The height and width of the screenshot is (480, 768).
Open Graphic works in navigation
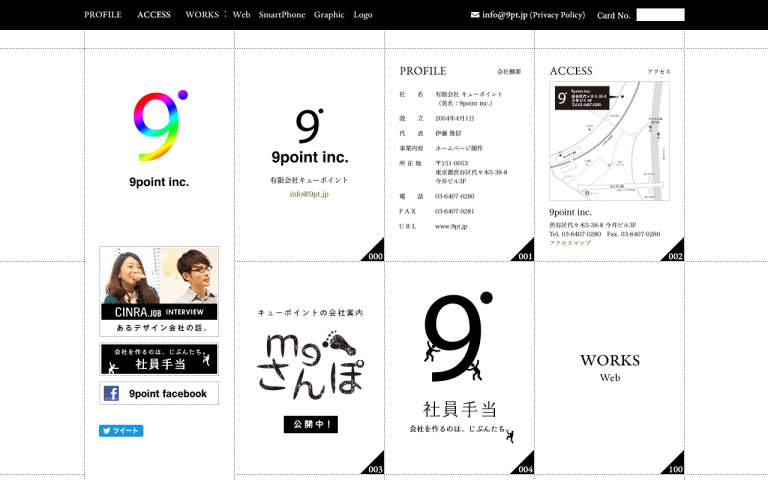(329, 15)
